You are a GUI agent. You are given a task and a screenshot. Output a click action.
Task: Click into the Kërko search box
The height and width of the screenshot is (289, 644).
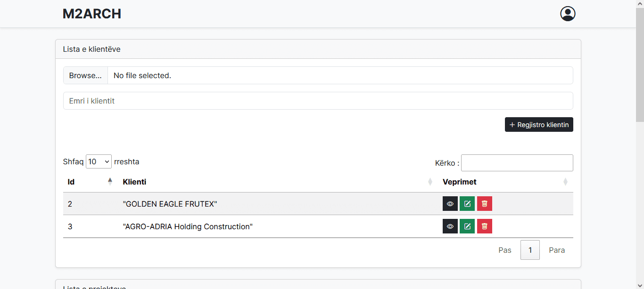click(517, 163)
